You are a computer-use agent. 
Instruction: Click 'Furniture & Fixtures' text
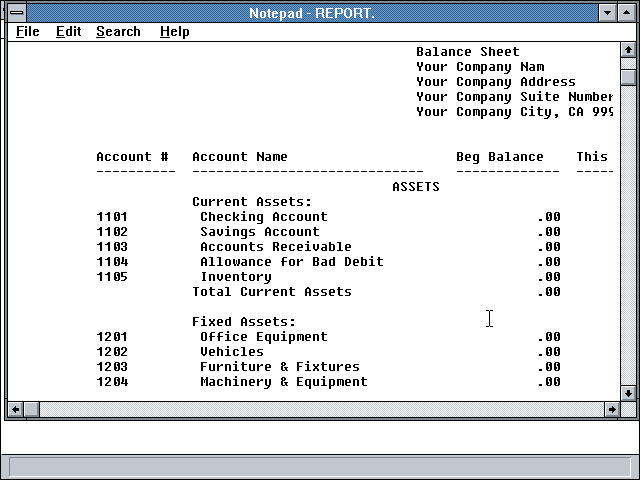[280, 367]
